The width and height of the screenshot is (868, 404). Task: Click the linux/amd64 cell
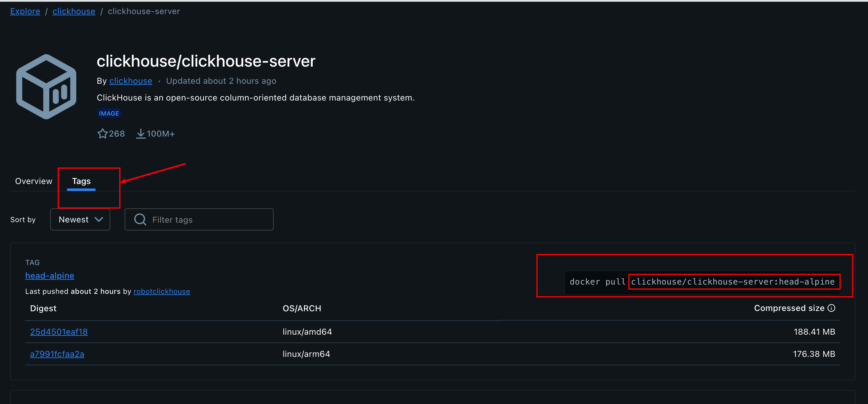[307, 332]
